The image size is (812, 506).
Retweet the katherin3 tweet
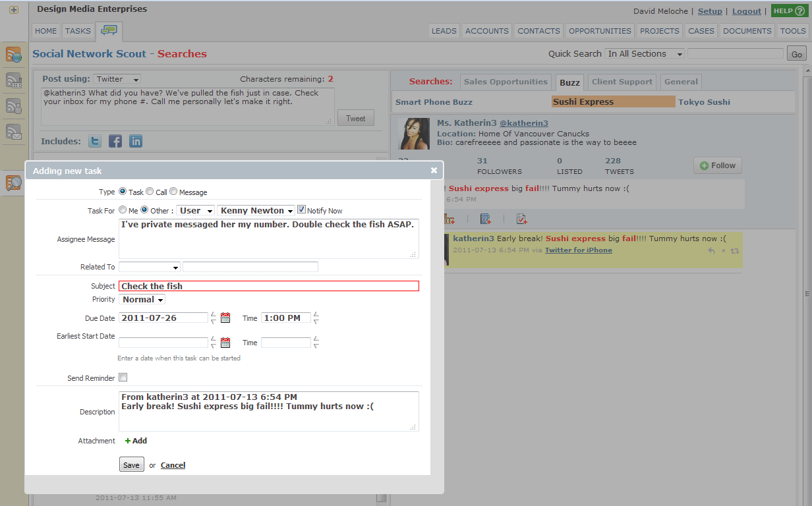click(x=735, y=251)
